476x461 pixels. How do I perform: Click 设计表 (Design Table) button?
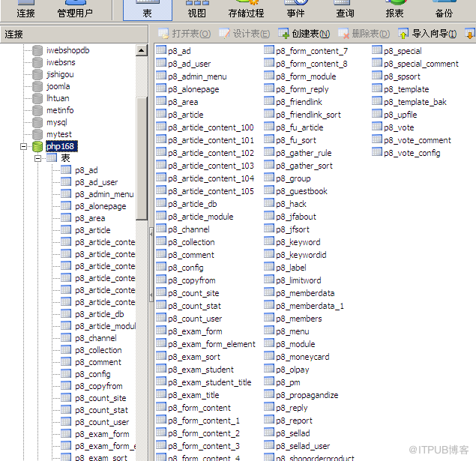tap(244, 34)
